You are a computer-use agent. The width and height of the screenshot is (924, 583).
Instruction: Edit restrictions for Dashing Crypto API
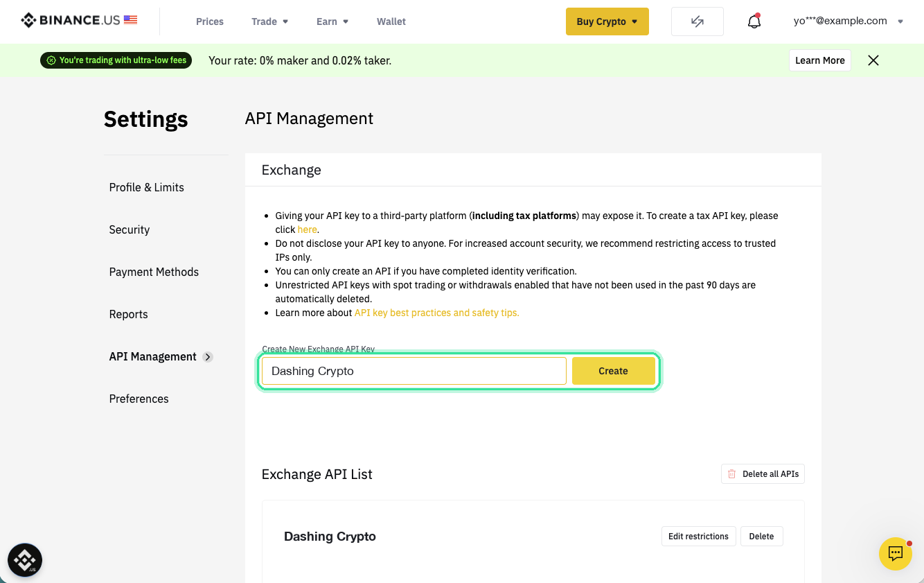pos(698,536)
